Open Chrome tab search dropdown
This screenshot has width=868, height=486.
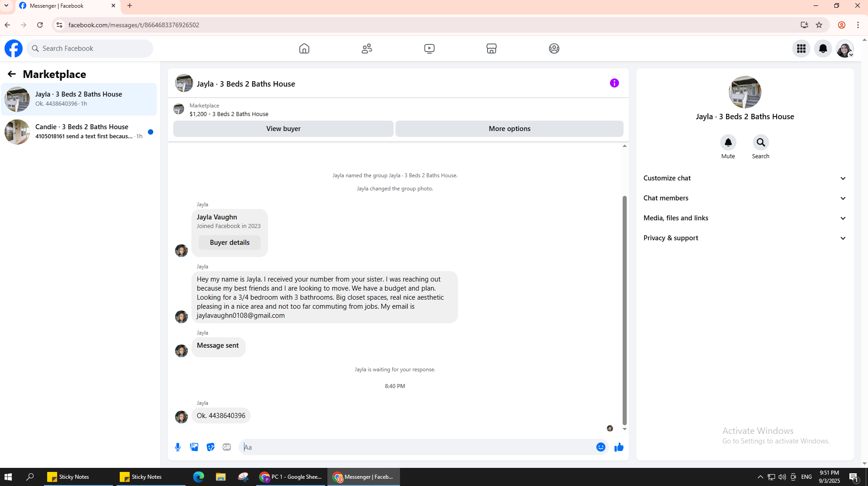6,6
